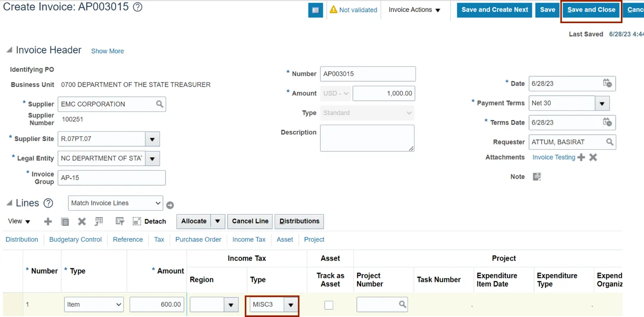Click the Requester search magnifier icon
Image resolution: width=644 pixels, height=317 pixels.
point(610,142)
